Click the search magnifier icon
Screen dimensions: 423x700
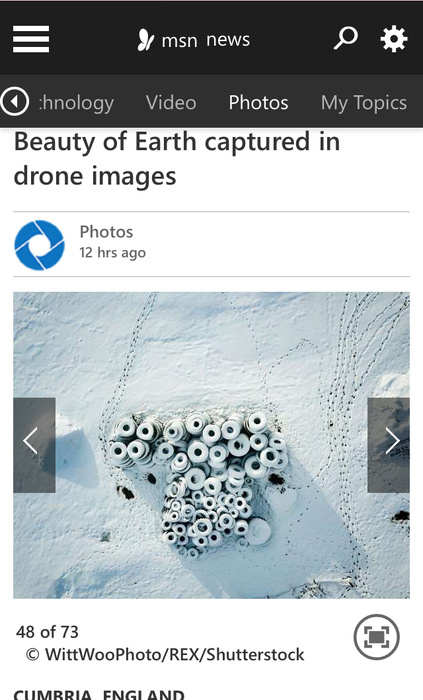click(345, 38)
